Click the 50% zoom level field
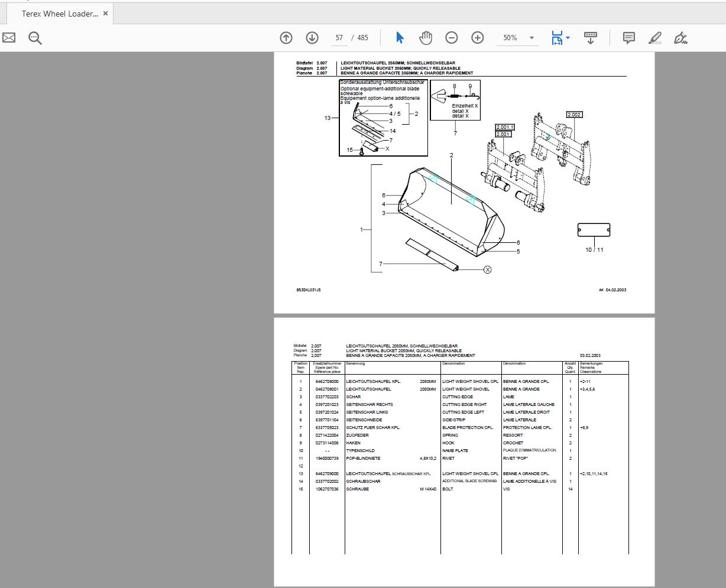Viewport: 726px width, 588px height. pyautogui.click(x=510, y=38)
